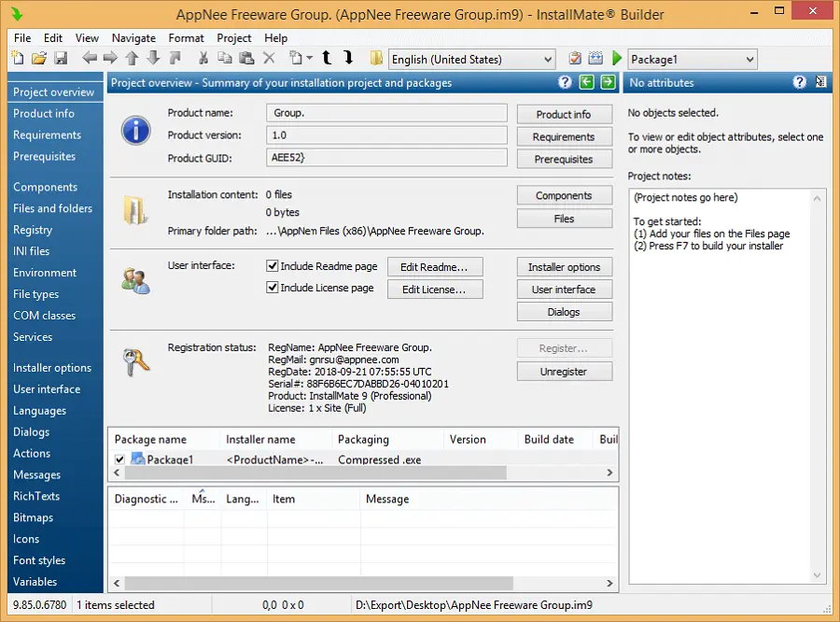Select the Paste clipboard icon
The height and width of the screenshot is (622, 840).
245,58
